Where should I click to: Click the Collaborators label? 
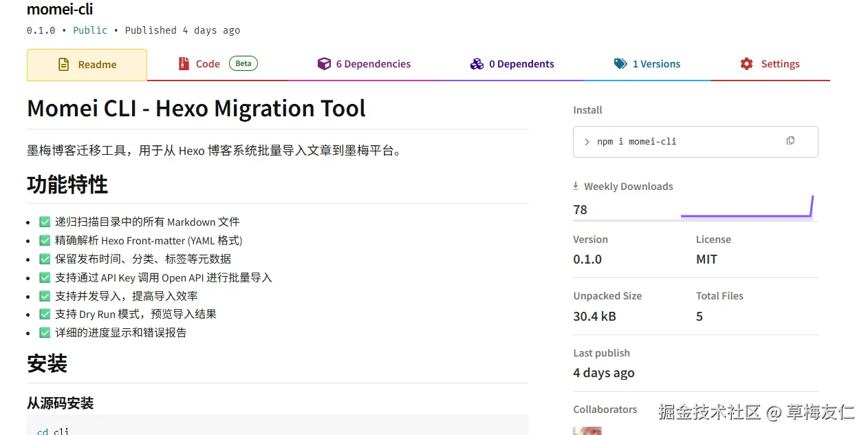(605, 410)
